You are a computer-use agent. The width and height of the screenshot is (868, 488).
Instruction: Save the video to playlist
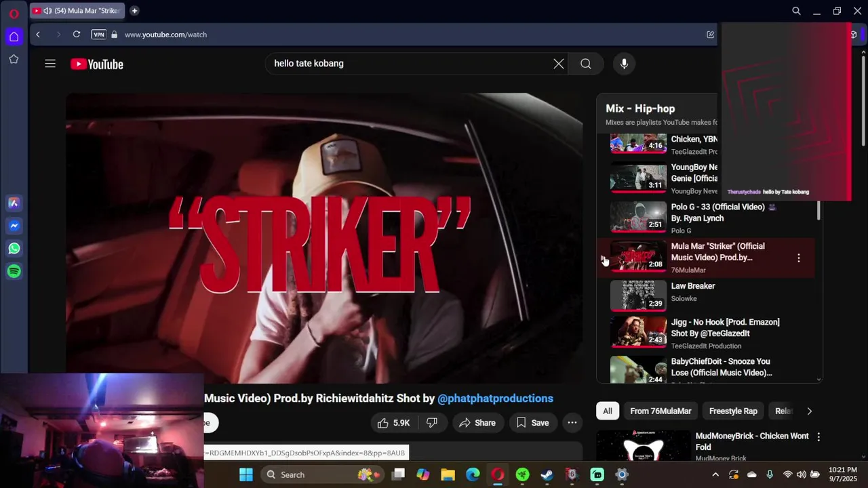pyautogui.click(x=532, y=423)
